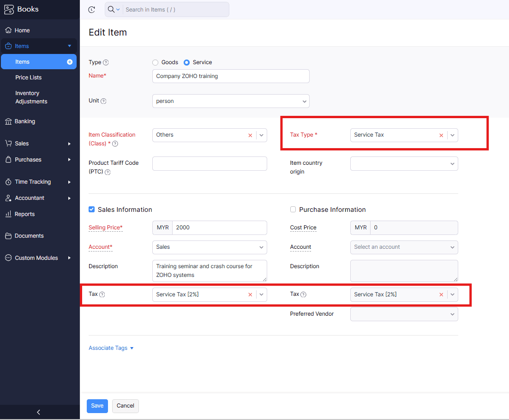This screenshot has width=509, height=420.
Task: Enable the Purchase Information checkbox
Action: tap(293, 210)
